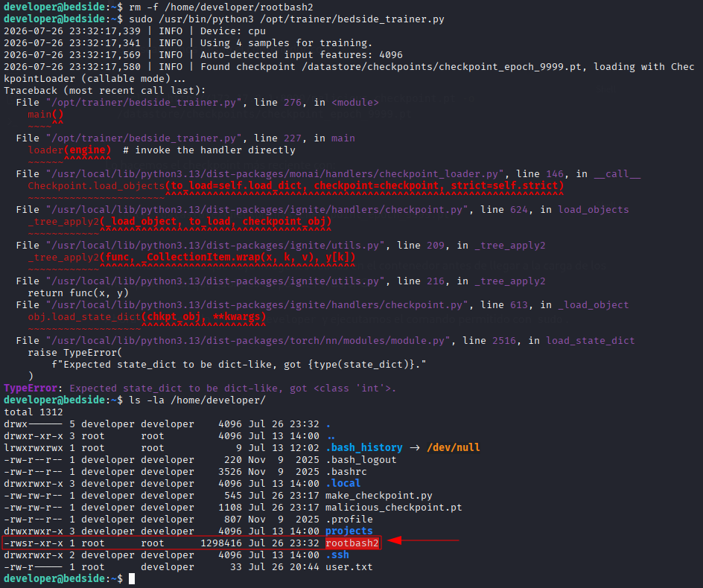Click the monai checkpoint_loader.py file path
This screenshot has width=703, height=588.
(x=274, y=174)
